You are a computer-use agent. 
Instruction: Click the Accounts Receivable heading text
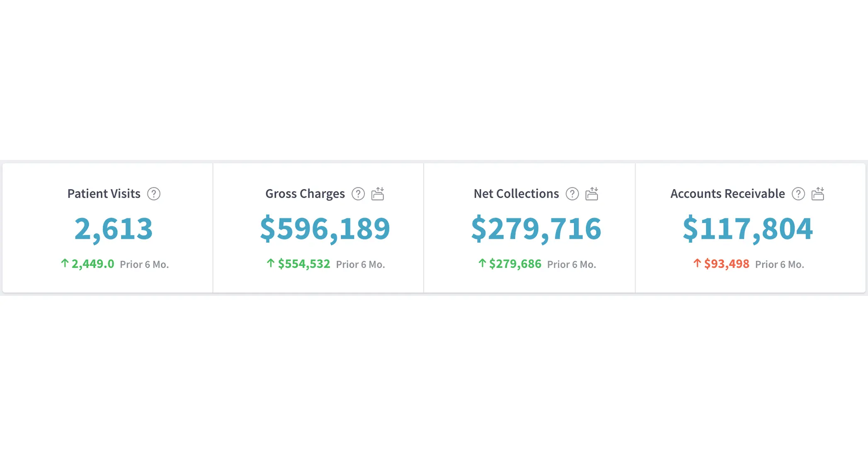[x=727, y=194]
